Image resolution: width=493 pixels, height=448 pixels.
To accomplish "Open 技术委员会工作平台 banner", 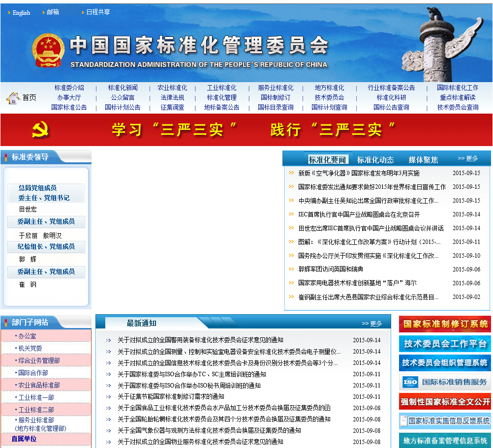I will click(x=445, y=343).
